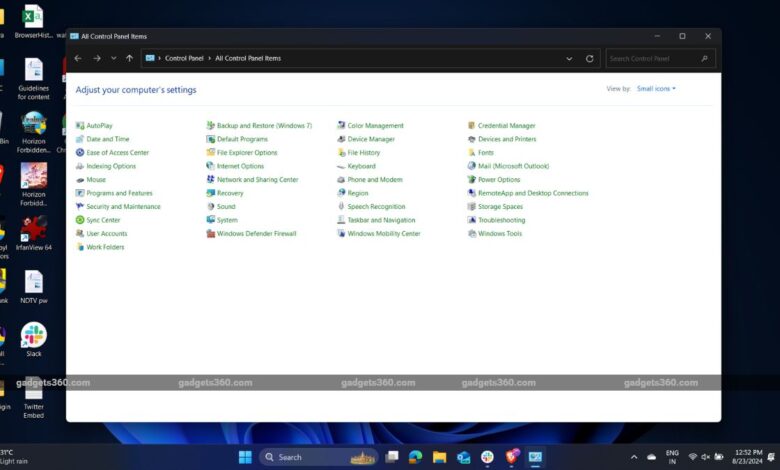This screenshot has height=470, width=780.
Task: Open the Region globe icon
Action: pyautogui.click(x=341, y=193)
